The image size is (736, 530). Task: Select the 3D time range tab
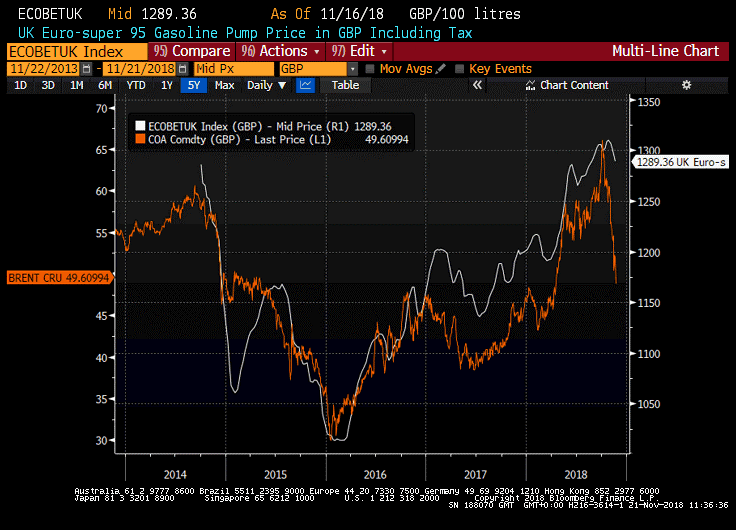(x=48, y=85)
